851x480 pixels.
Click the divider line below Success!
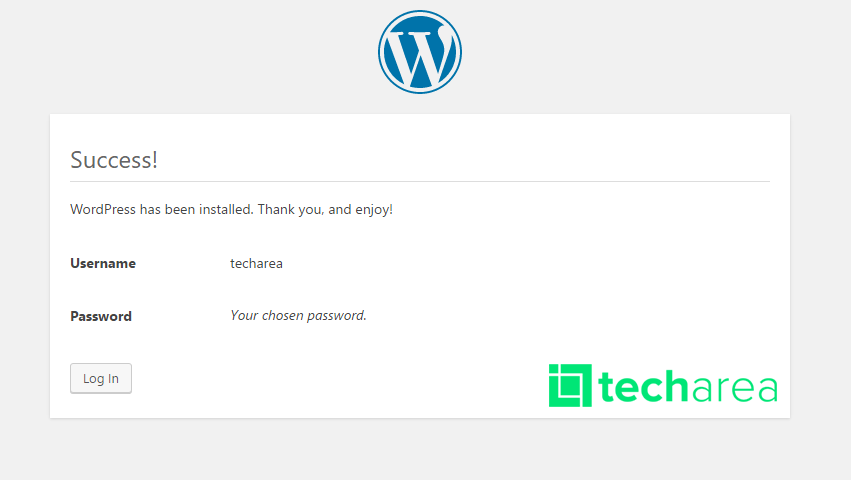(x=420, y=181)
